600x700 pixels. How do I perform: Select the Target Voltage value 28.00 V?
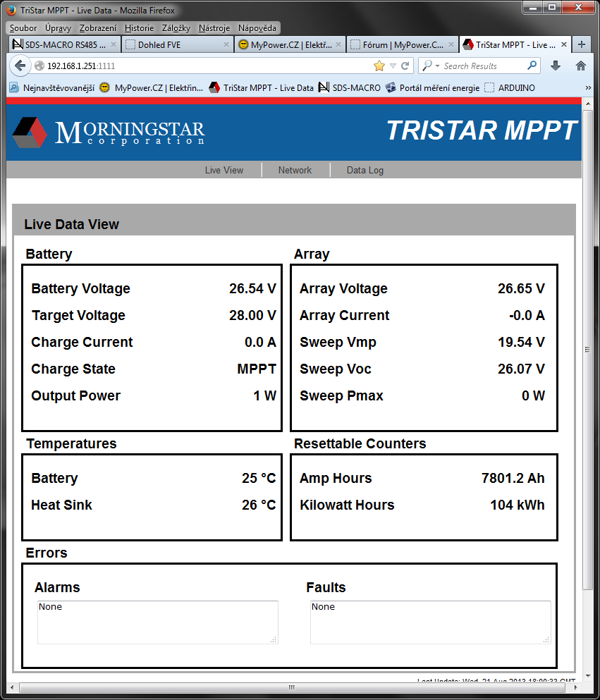coord(252,315)
